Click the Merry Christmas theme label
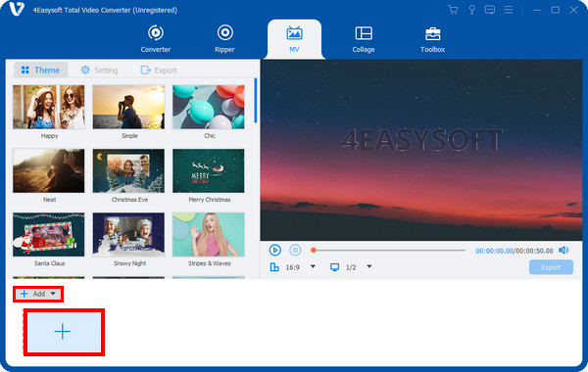Screen dimensions: 588x372 [210, 200]
